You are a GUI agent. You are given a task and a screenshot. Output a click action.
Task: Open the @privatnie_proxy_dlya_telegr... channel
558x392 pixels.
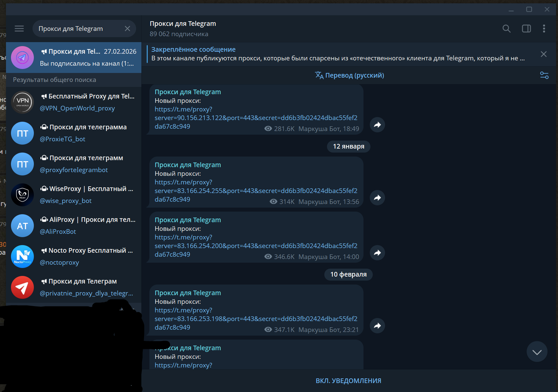pos(74,287)
